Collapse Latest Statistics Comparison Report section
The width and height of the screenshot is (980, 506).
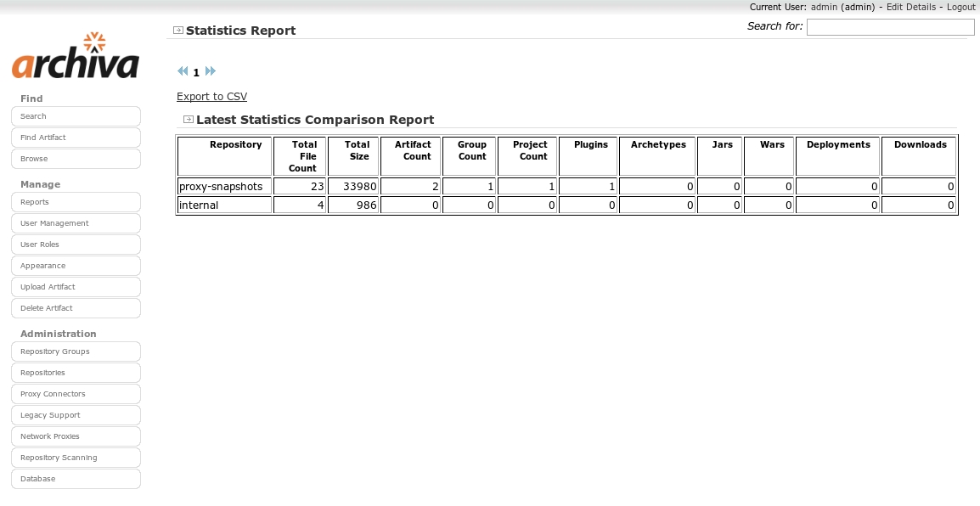click(x=189, y=120)
